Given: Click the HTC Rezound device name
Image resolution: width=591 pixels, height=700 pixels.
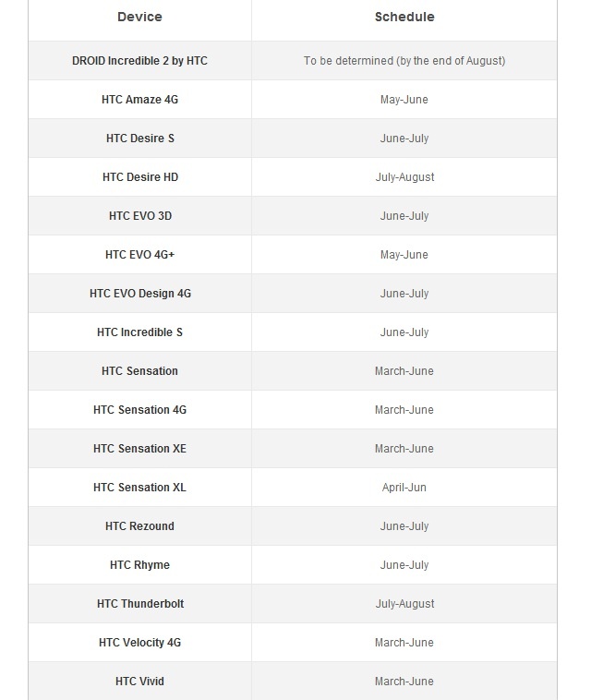Looking at the screenshot, I should pos(139,526).
